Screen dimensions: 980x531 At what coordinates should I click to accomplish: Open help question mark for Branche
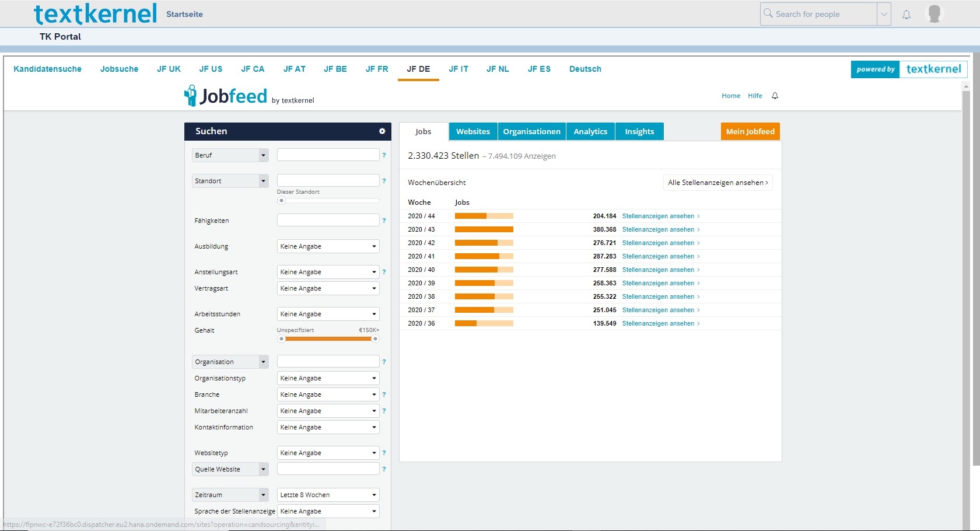coord(384,394)
